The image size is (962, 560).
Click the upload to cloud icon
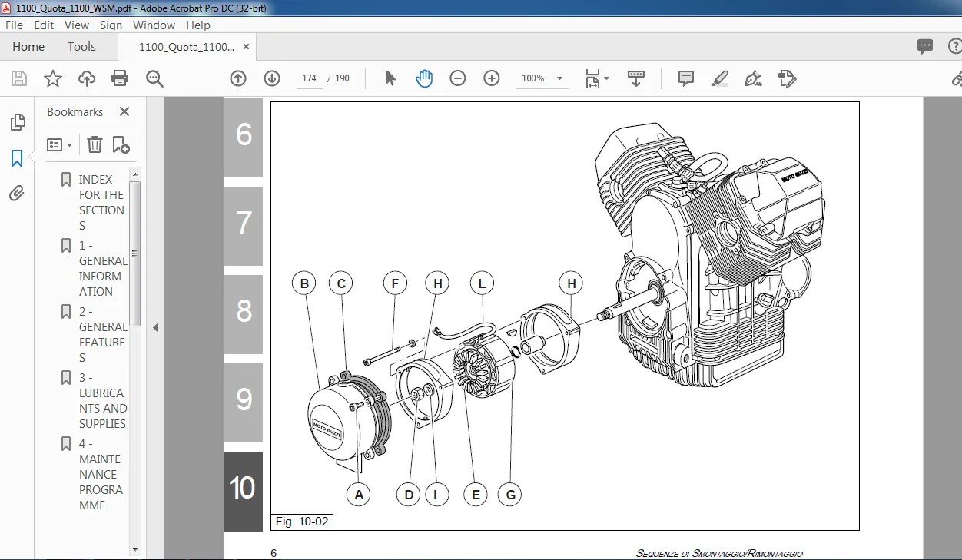[87, 78]
